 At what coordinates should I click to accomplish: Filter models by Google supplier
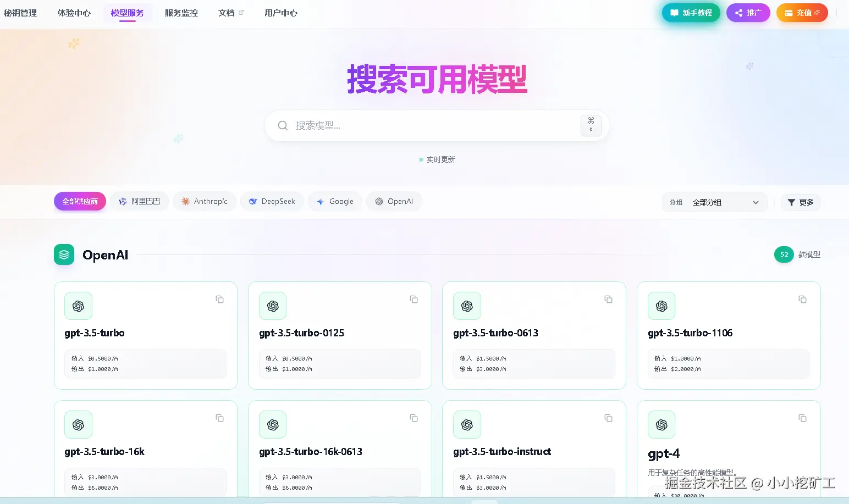coord(335,201)
